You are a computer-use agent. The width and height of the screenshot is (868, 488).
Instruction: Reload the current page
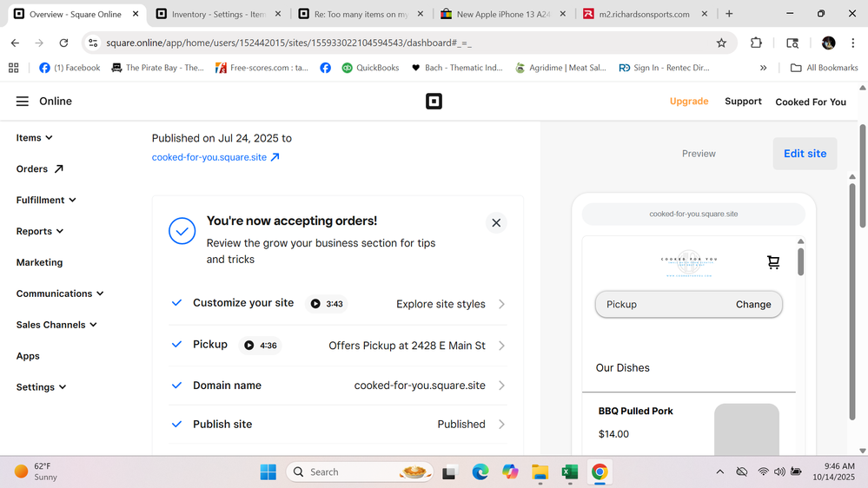(x=63, y=43)
